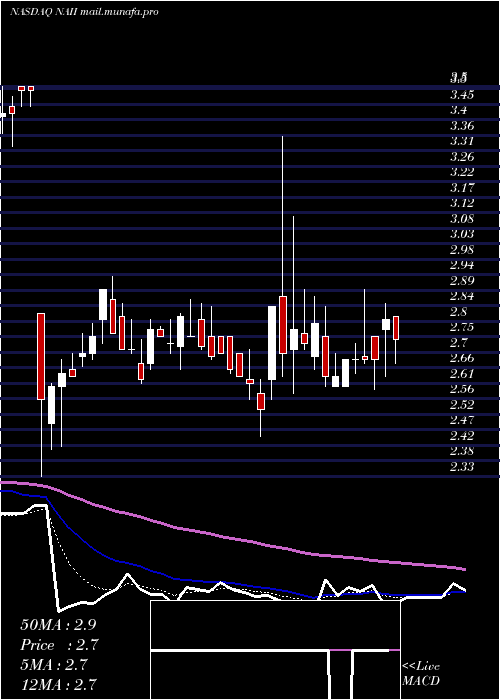
Task: Click the '12MA : 2.7' legend entry
Action: click(x=59, y=684)
